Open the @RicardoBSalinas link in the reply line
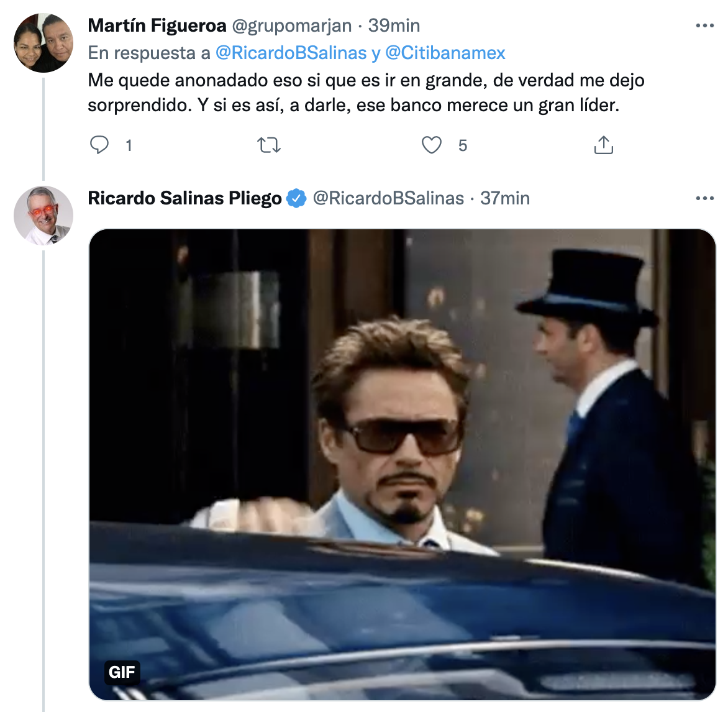Screen dimensions: 728x712 click(x=291, y=53)
